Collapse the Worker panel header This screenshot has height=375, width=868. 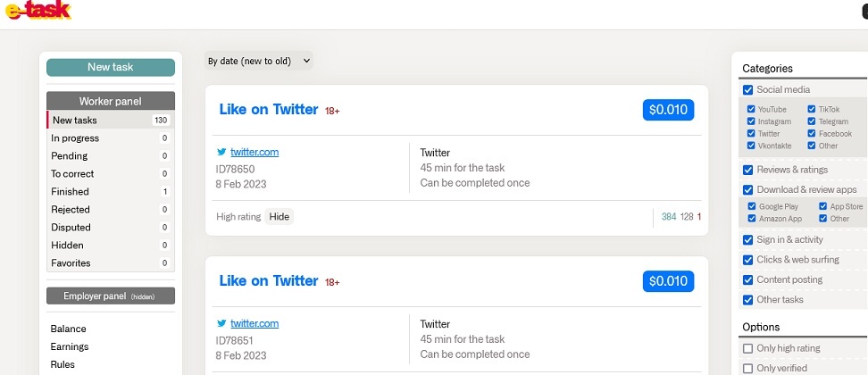tap(110, 101)
